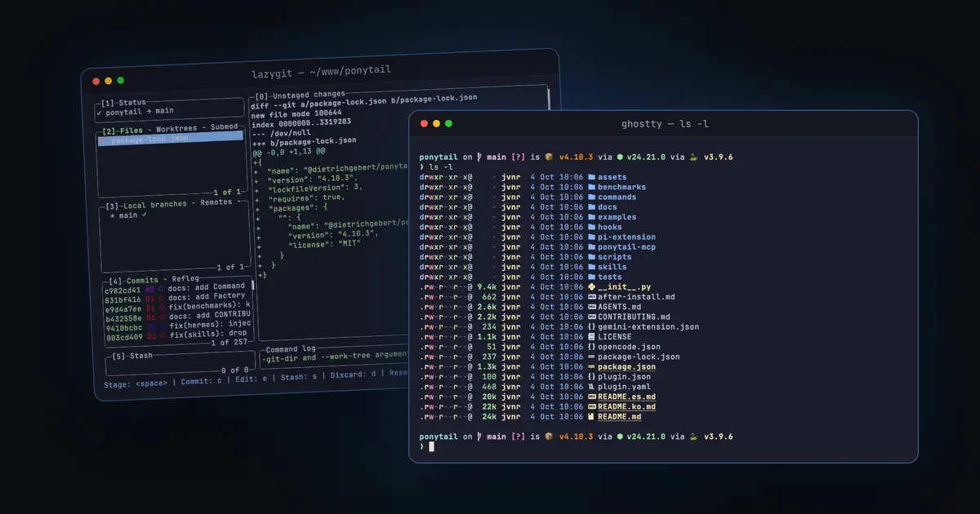Select commit 9410bcbc fix(hermes)
The width and height of the screenshot is (980, 514).
pyautogui.click(x=177, y=326)
